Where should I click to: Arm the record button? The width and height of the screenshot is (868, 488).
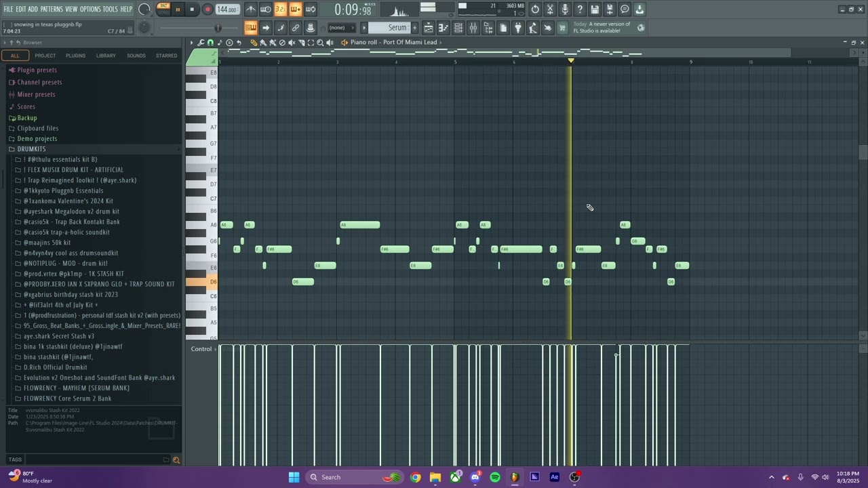[x=208, y=9]
